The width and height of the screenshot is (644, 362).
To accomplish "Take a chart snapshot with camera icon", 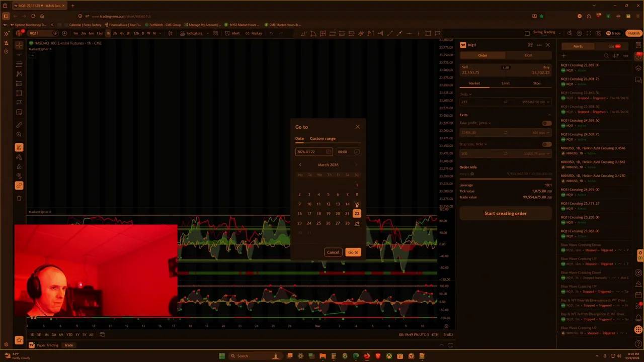I will (x=598, y=33).
